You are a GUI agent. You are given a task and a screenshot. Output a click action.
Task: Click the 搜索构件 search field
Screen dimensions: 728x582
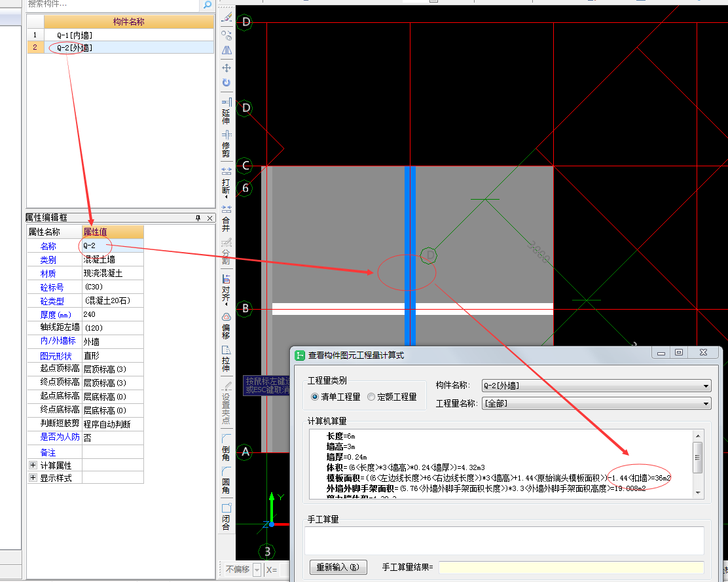tap(113, 5)
